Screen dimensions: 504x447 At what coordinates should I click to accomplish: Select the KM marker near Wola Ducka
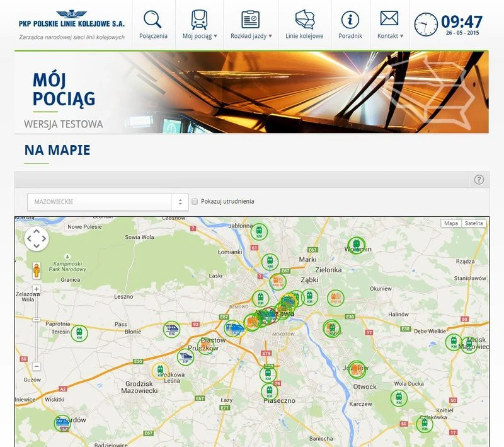coord(399,398)
